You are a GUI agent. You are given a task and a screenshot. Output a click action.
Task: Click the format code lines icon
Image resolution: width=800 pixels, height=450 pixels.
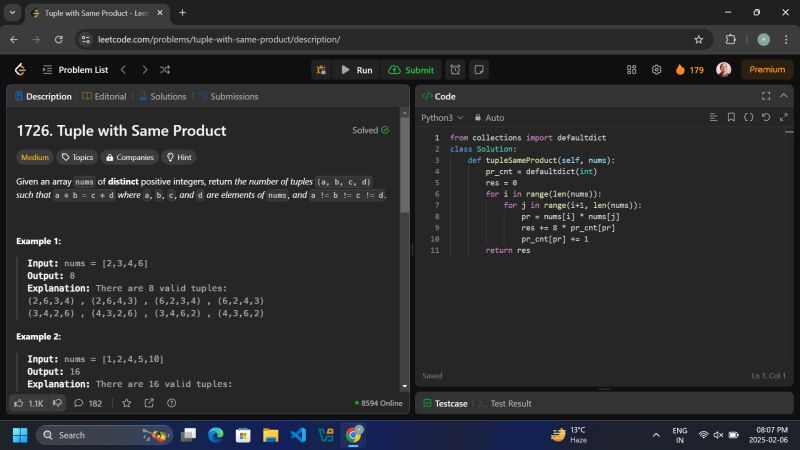pyautogui.click(x=713, y=117)
